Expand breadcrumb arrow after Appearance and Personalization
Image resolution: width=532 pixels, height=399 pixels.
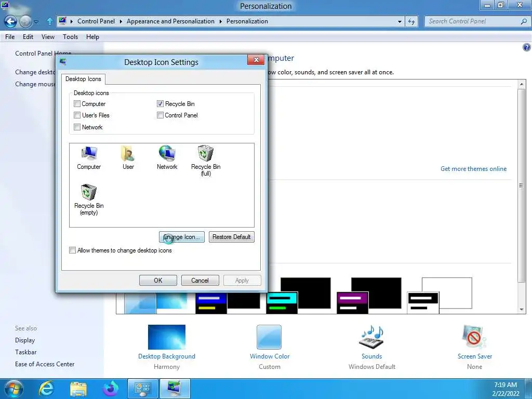220,21
